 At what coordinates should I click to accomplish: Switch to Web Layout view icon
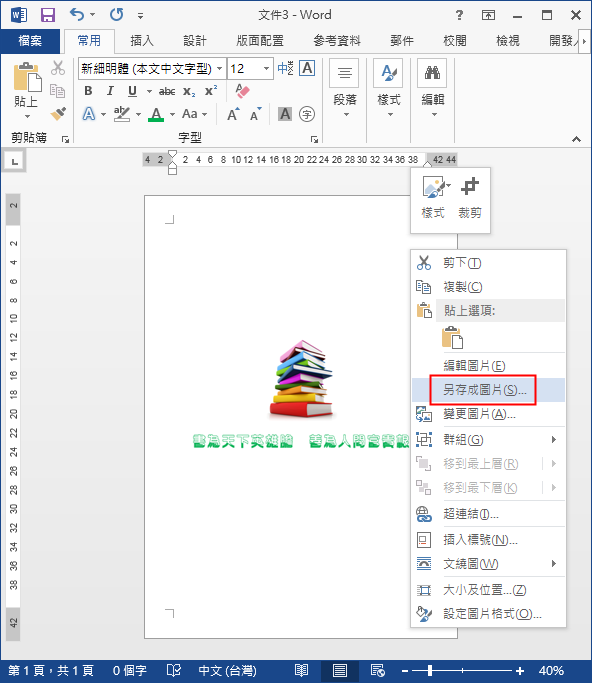tap(377, 670)
